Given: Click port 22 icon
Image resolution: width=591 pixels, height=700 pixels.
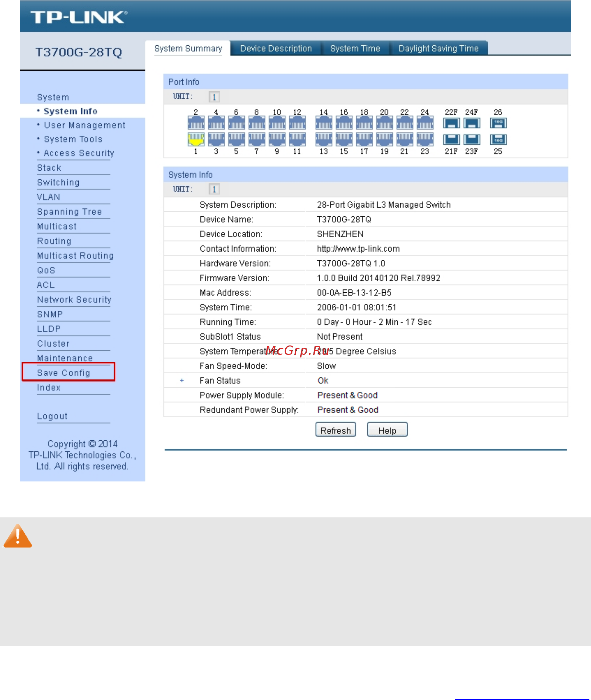Looking at the screenshot, I should tap(405, 123).
